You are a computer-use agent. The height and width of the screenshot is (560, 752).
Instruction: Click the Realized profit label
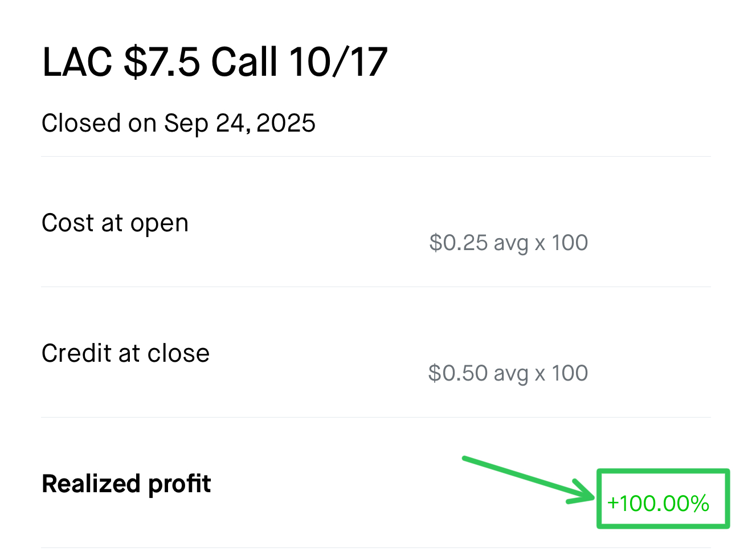pyautogui.click(x=126, y=484)
